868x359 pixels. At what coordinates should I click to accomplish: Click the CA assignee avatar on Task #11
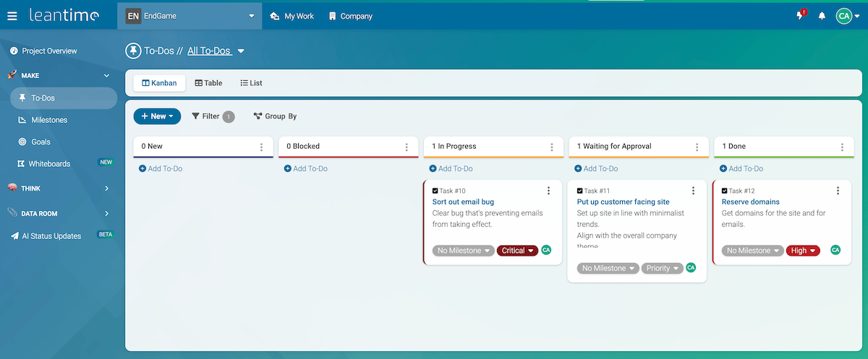pos(691,267)
